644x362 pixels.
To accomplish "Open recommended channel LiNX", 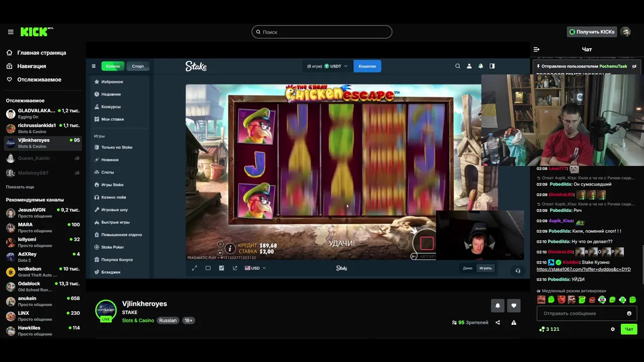I will pyautogui.click(x=43, y=316).
